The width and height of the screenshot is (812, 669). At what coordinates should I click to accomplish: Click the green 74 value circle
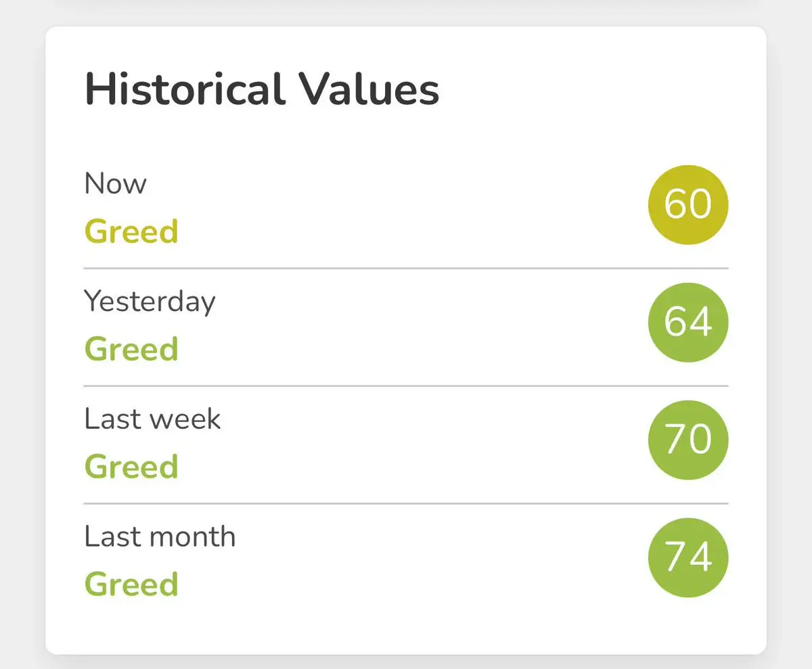[x=688, y=557]
